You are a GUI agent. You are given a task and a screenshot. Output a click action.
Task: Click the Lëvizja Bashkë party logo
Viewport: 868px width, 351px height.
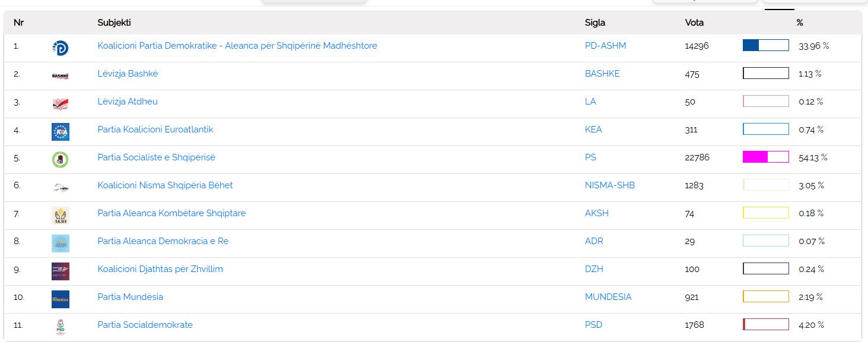(x=60, y=76)
